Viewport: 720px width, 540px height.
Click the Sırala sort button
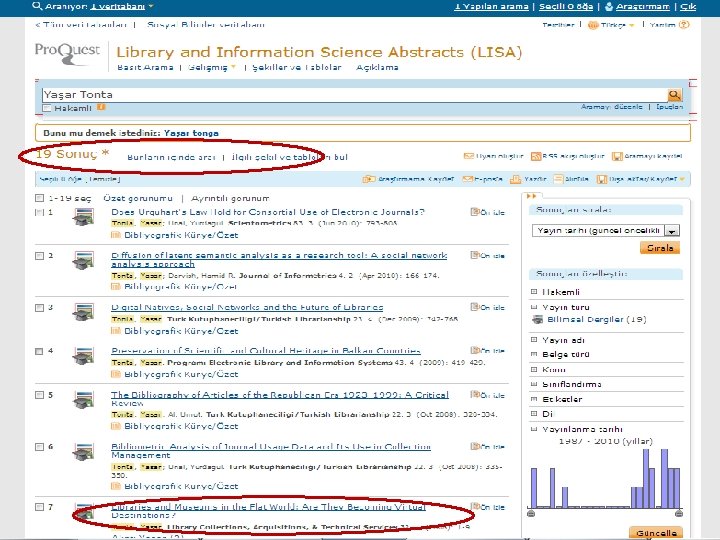tap(660, 248)
